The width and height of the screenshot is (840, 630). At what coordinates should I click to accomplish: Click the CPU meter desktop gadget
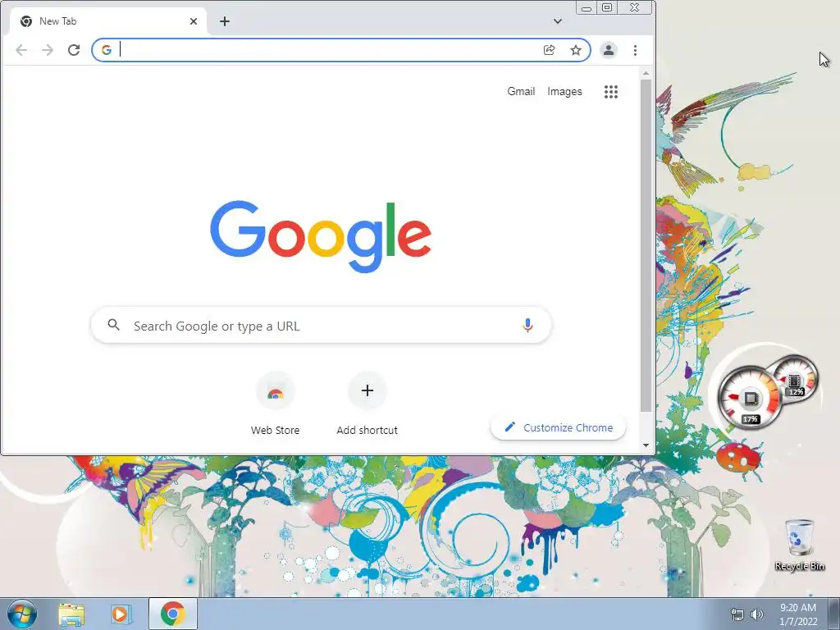coord(750,399)
